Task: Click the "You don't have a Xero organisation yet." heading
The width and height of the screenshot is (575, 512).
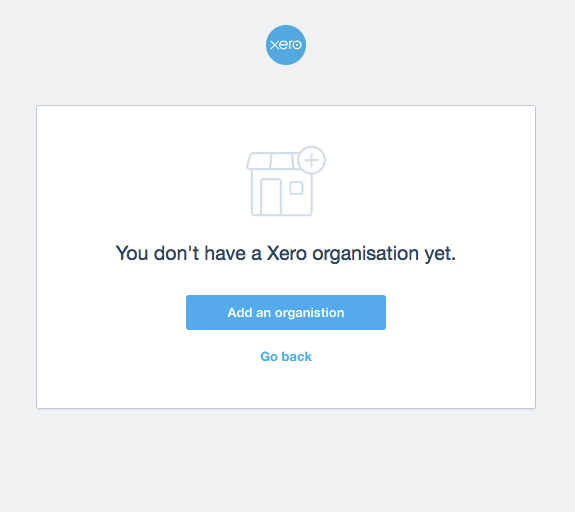Action: click(x=286, y=254)
